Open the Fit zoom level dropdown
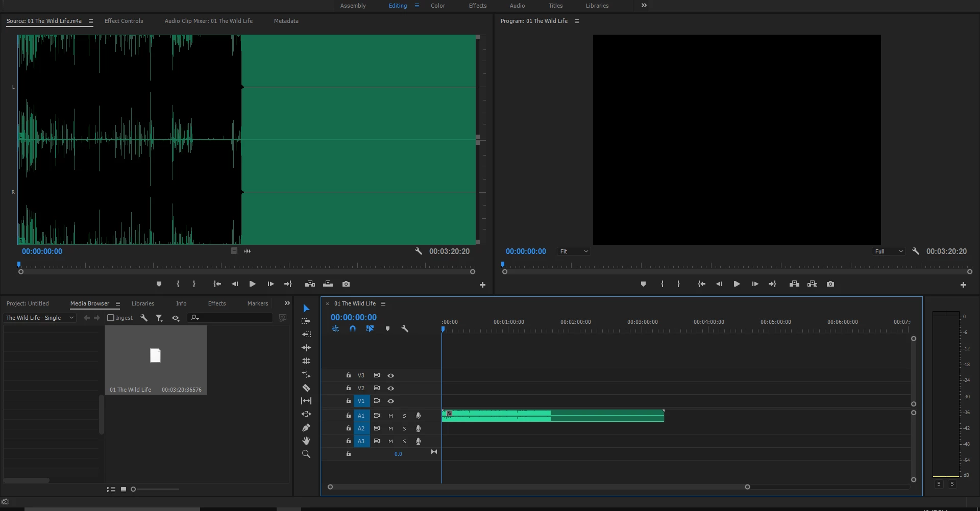 pyautogui.click(x=574, y=251)
